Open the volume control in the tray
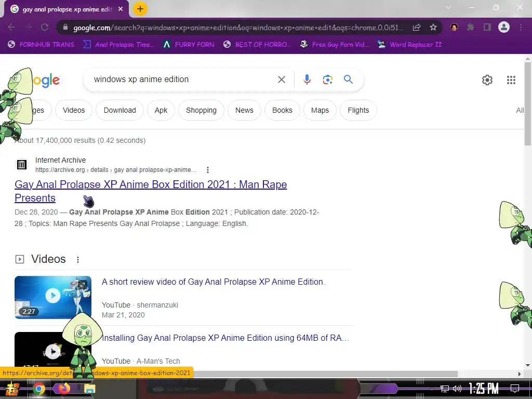The height and width of the screenshot is (399, 532). [x=457, y=389]
